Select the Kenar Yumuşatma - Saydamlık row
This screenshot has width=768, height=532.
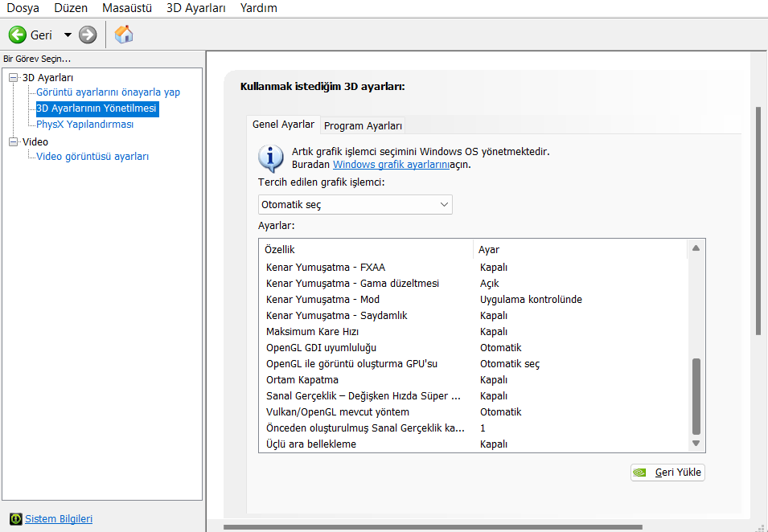(473, 316)
